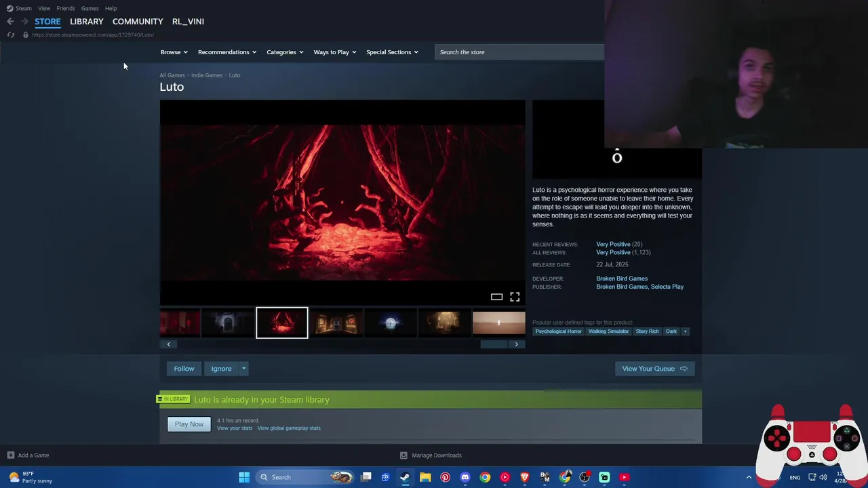Expand the Categories dropdown
Screen dimensions: 868x488
point(285,52)
